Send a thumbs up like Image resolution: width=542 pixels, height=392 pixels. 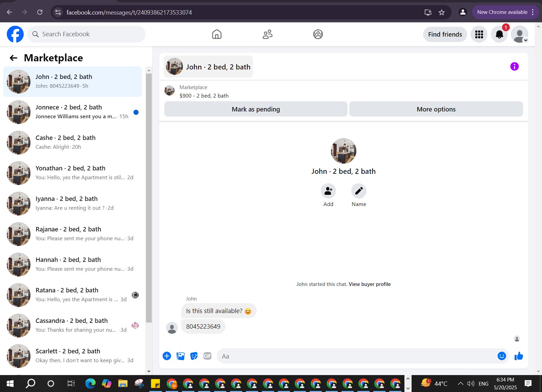click(519, 356)
